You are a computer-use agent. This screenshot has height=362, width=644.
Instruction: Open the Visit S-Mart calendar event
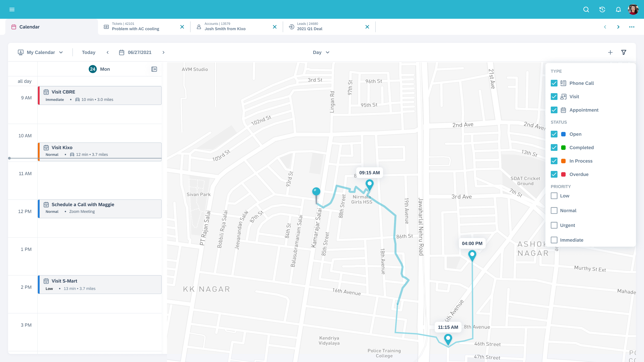click(x=100, y=284)
